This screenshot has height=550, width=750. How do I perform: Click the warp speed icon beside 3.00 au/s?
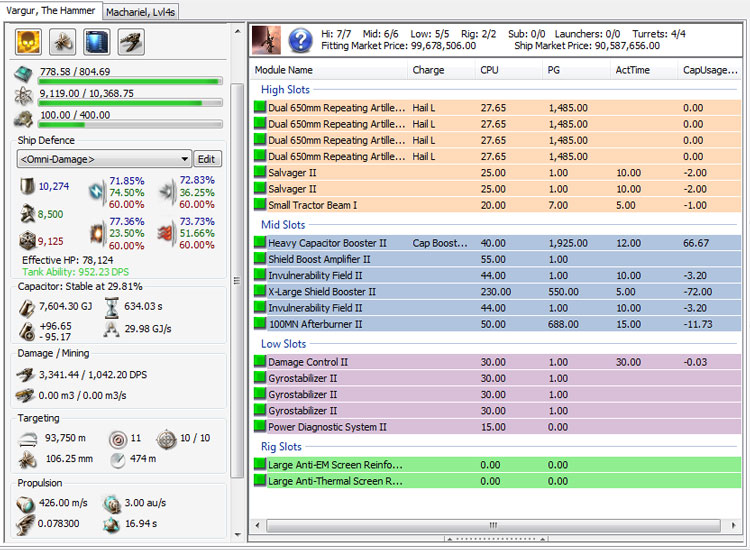pyautogui.click(x=112, y=504)
